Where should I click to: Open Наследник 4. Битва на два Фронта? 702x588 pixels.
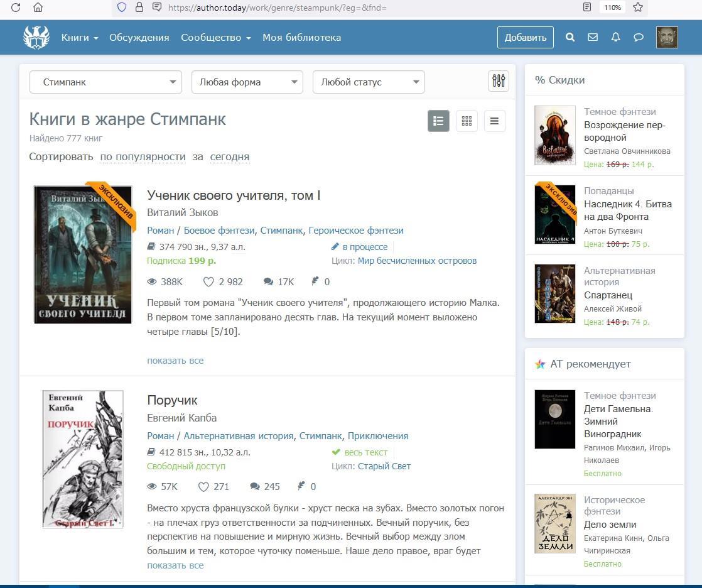pos(628,210)
